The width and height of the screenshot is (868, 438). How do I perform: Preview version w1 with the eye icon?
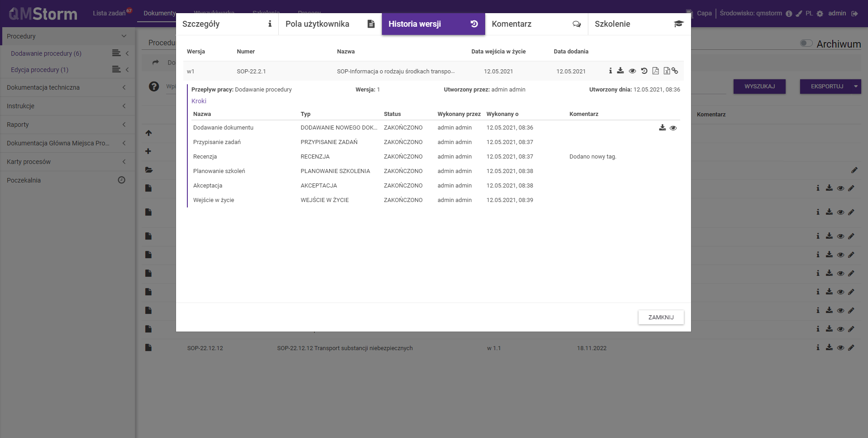(632, 71)
